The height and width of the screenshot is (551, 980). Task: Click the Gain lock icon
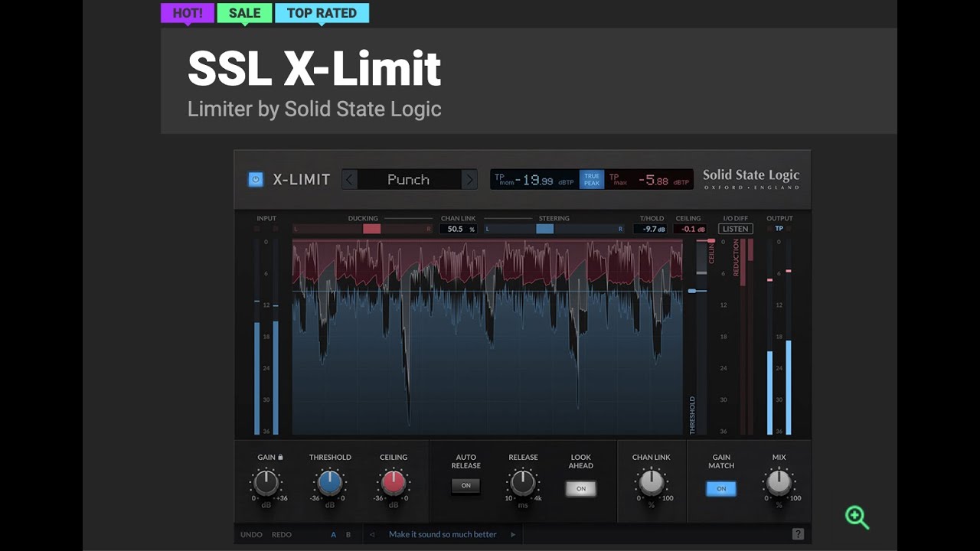[280, 457]
